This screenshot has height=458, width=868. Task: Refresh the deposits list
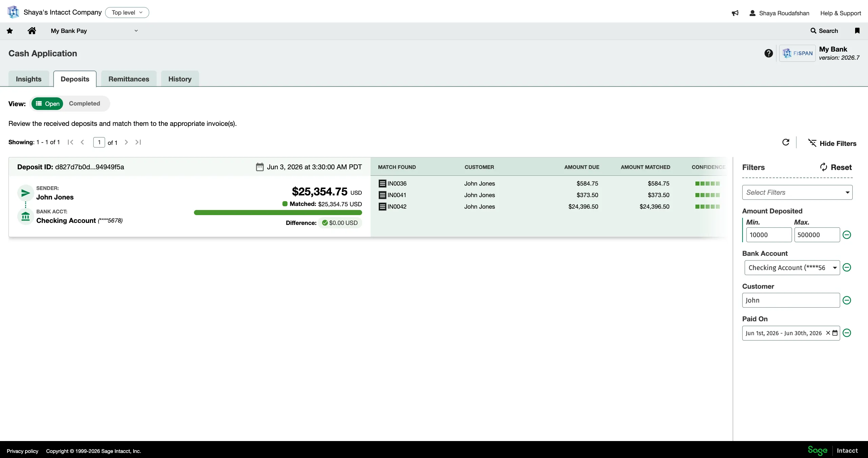[x=786, y=142]
